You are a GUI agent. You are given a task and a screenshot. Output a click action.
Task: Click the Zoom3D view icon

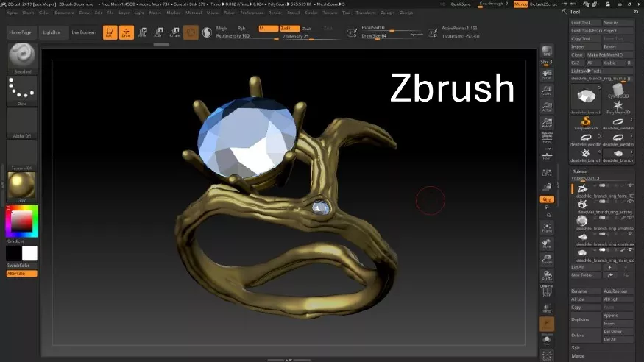click(547, 260)
